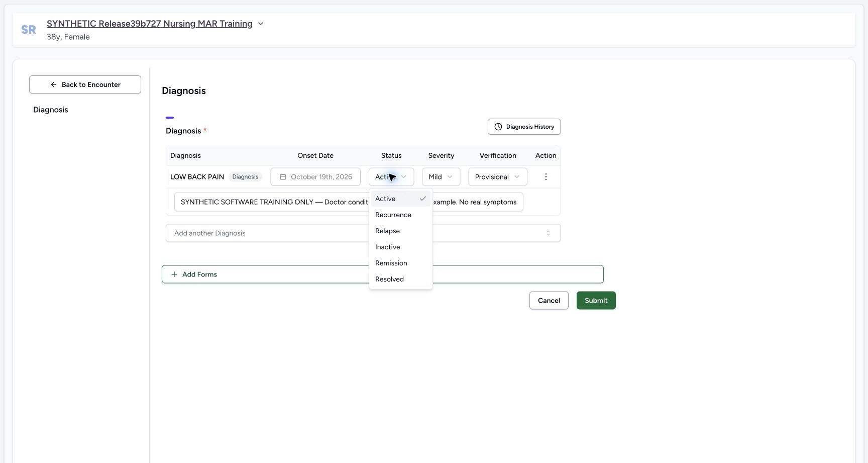Collapse the Status dropdown showing Active
Image resolution: width=868 pixels, height=463 pixels.
(x=391, y=177)
